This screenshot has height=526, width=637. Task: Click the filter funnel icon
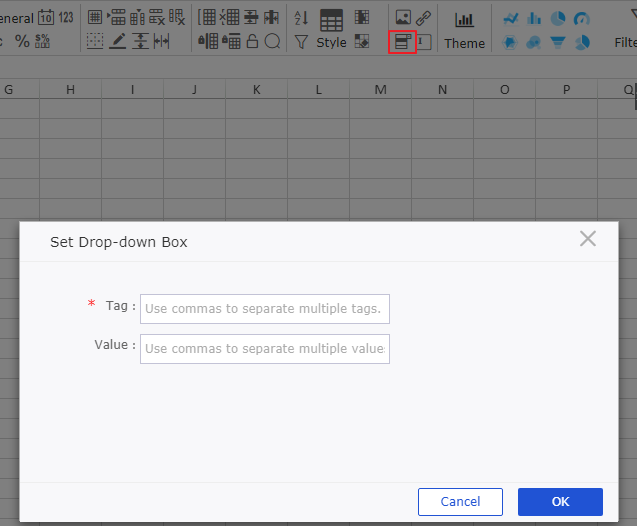point(301,42)
